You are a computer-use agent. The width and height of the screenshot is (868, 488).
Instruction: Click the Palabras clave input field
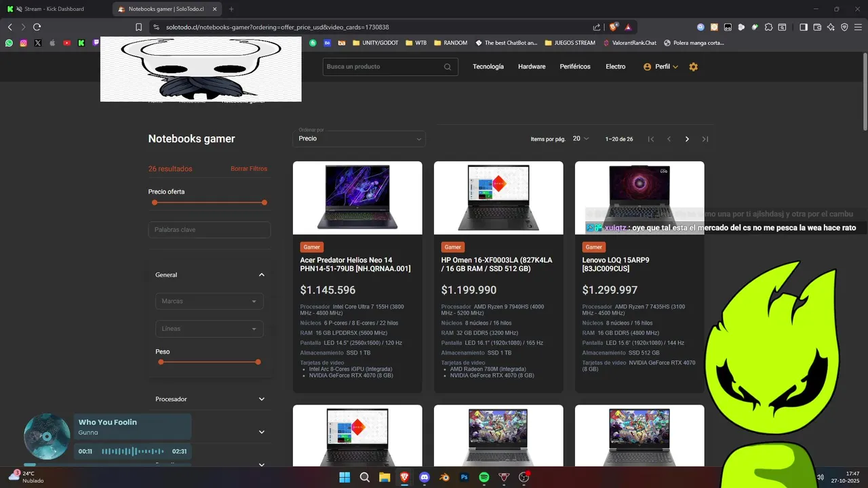tap(210, 230)
